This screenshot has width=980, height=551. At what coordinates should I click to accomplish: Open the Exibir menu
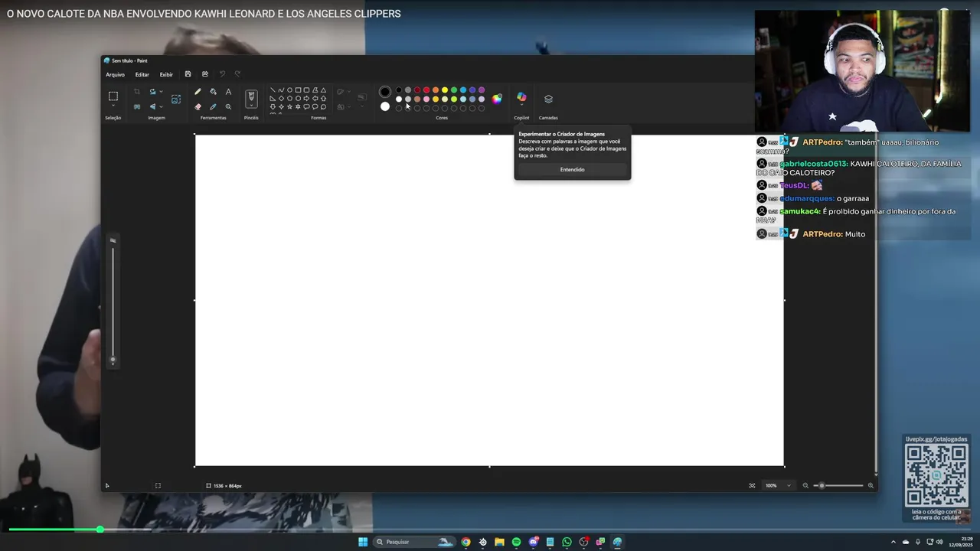click(166, 74)
